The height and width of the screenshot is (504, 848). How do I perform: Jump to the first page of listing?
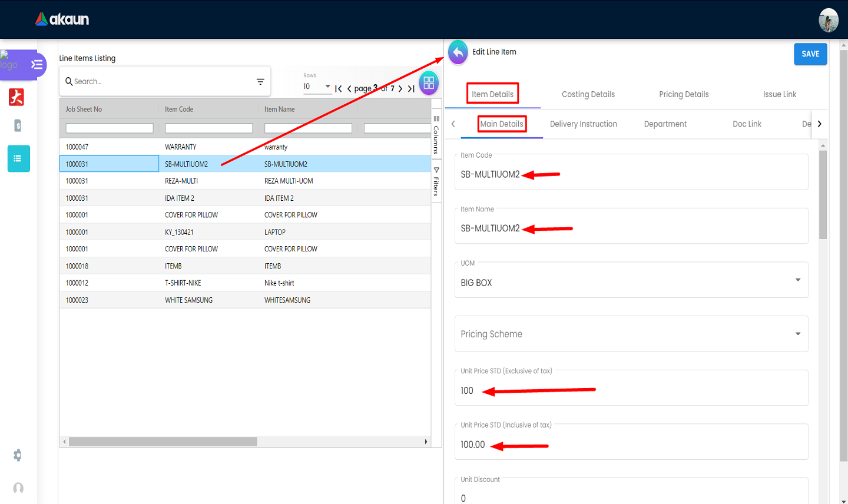click(x=339, y=89)
